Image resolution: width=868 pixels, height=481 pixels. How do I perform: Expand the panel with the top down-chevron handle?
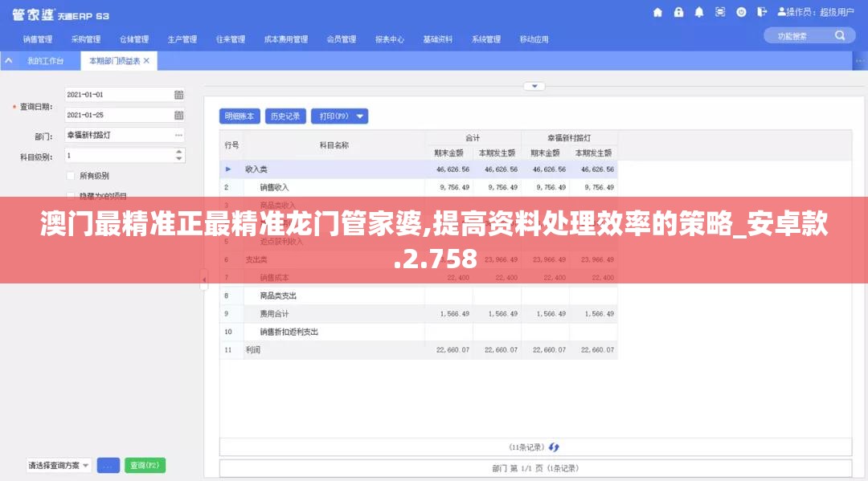pyautogui.click(x=534, y=86)
